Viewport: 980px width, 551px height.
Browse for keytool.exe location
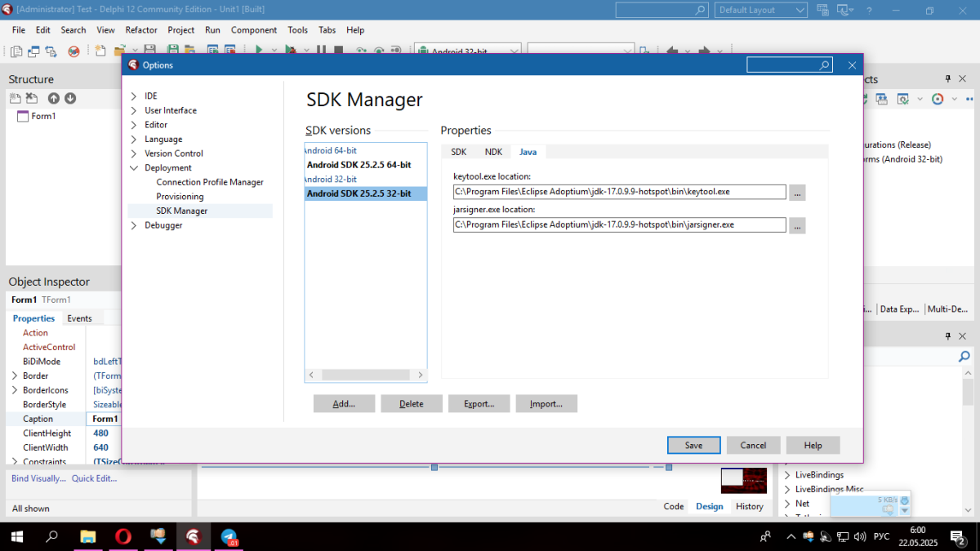pyautogui.click(x=797, y=192)
